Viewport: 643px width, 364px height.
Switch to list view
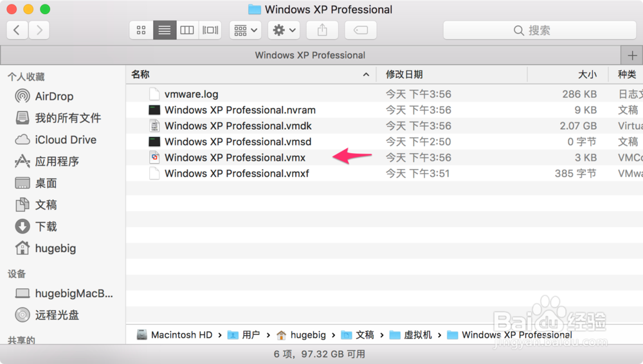coord(165,30)
